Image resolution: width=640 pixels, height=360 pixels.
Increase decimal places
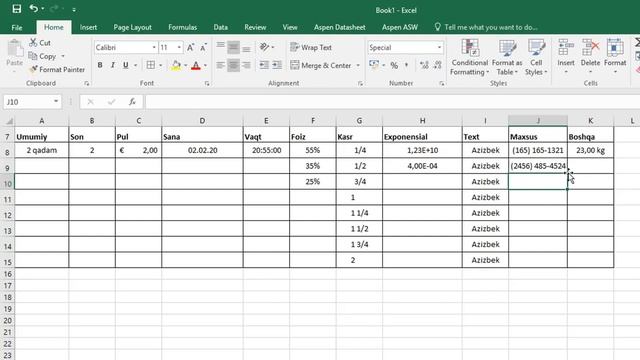[x=424, y=65]
